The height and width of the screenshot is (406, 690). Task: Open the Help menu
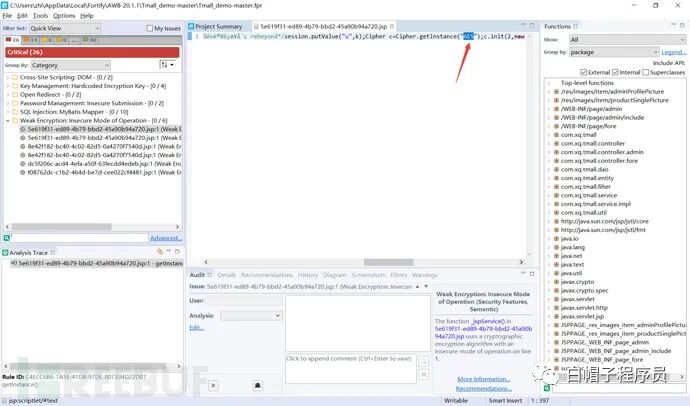point(87,15)
